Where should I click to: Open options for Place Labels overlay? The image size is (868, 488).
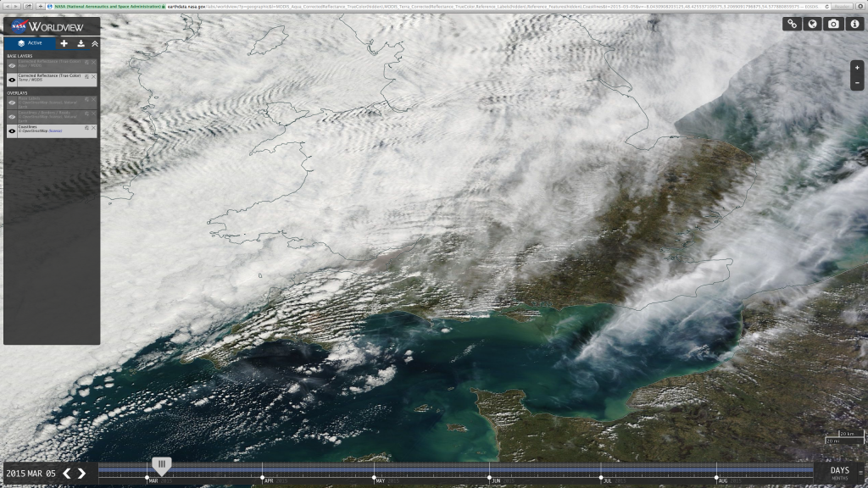[87, 99]
